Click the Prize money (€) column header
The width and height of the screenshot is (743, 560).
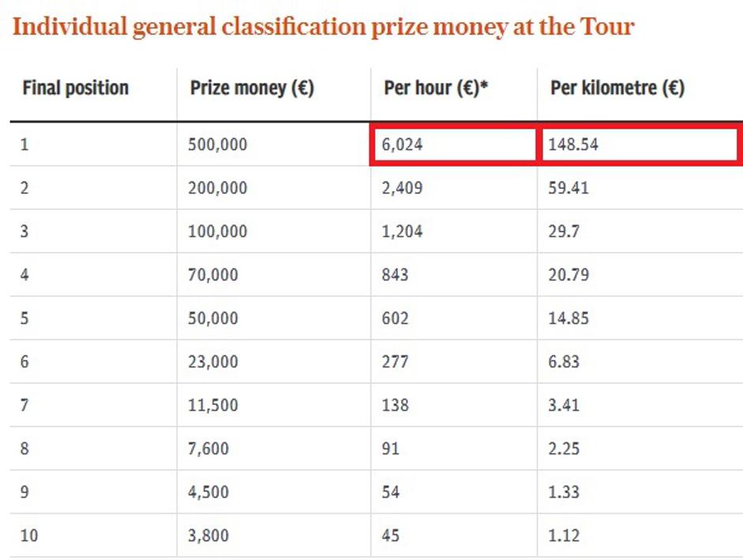tap(252, 88)
